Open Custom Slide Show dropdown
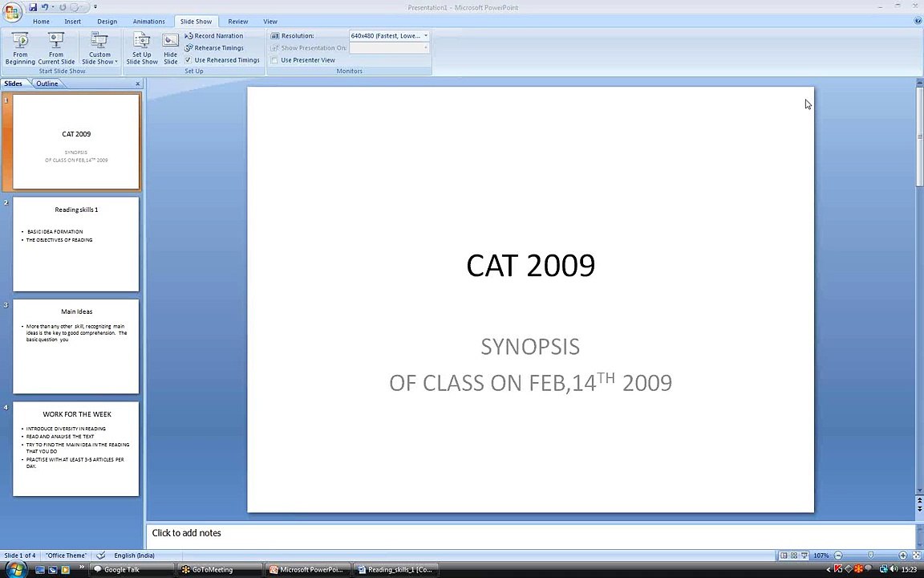Screen dimensions: 924x578 click(99, 48)
